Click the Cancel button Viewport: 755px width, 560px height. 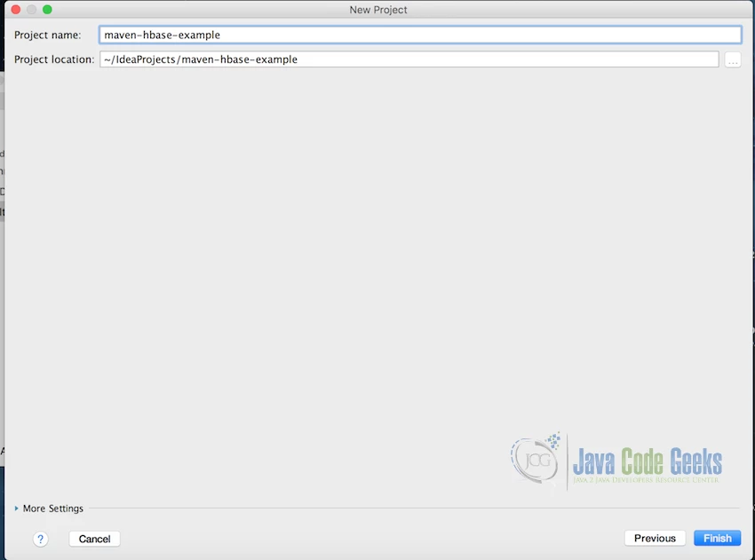tap(94, 539)
